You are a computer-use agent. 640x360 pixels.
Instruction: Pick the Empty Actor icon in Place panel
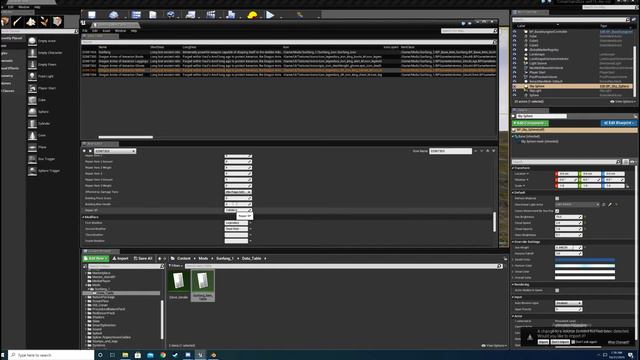(32, 41)
